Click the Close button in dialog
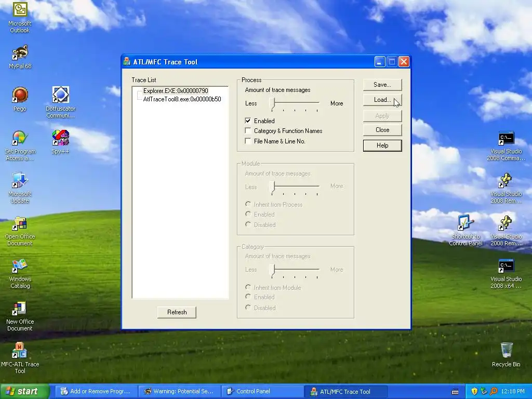 coord(382,130)
